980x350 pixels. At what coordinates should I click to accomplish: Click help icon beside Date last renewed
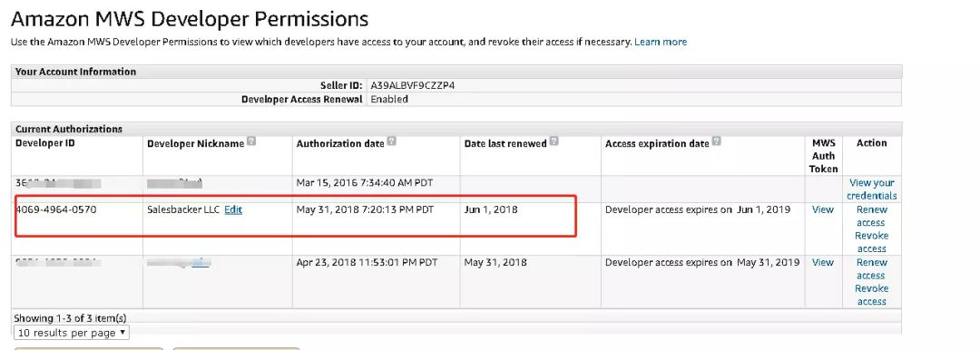click(x=554, y=141)
